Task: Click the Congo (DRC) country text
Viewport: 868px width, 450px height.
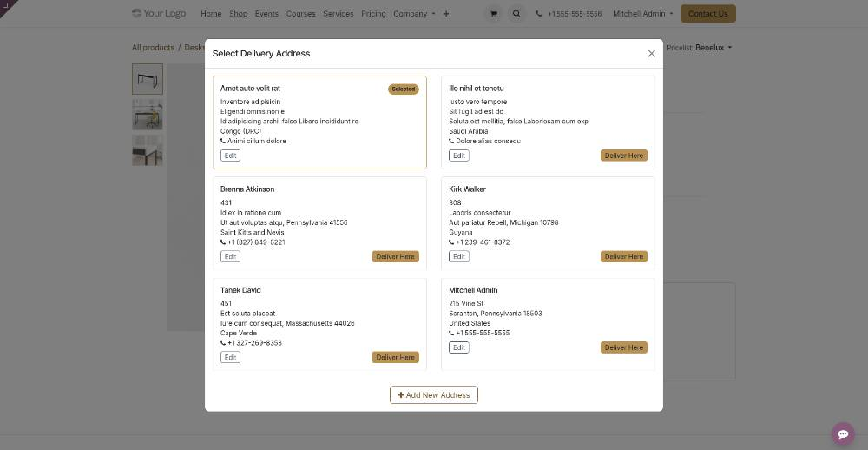Action: coord(240,131)
